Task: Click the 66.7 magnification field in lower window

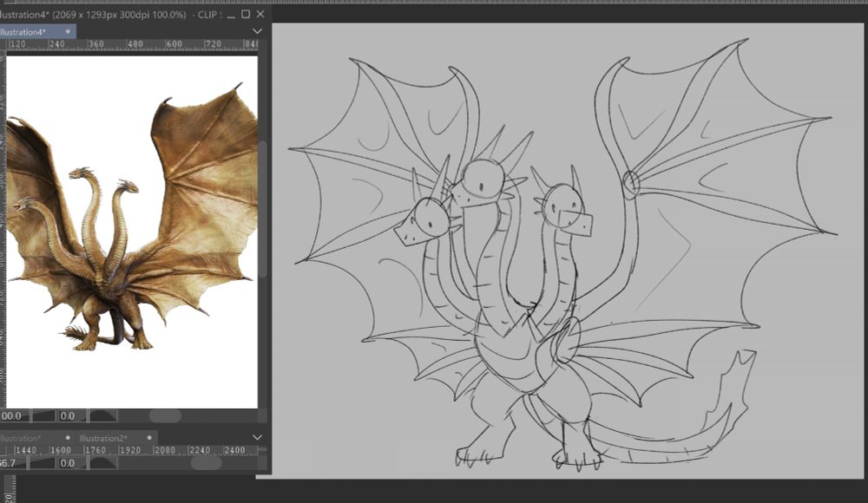Action: tap(10, 462)
